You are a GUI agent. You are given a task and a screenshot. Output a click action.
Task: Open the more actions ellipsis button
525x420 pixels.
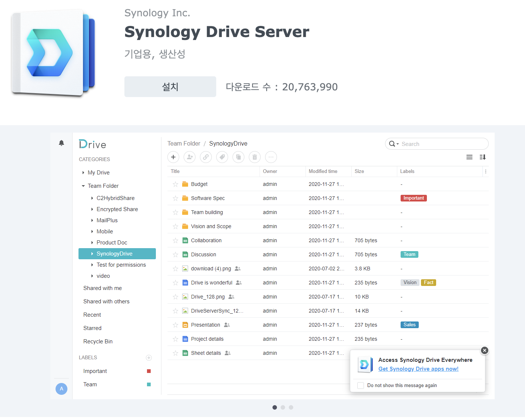(x=271, y=157)
